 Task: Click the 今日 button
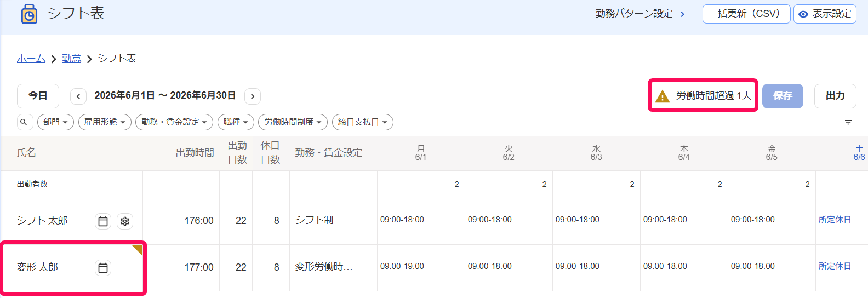(x=38, y=96)
